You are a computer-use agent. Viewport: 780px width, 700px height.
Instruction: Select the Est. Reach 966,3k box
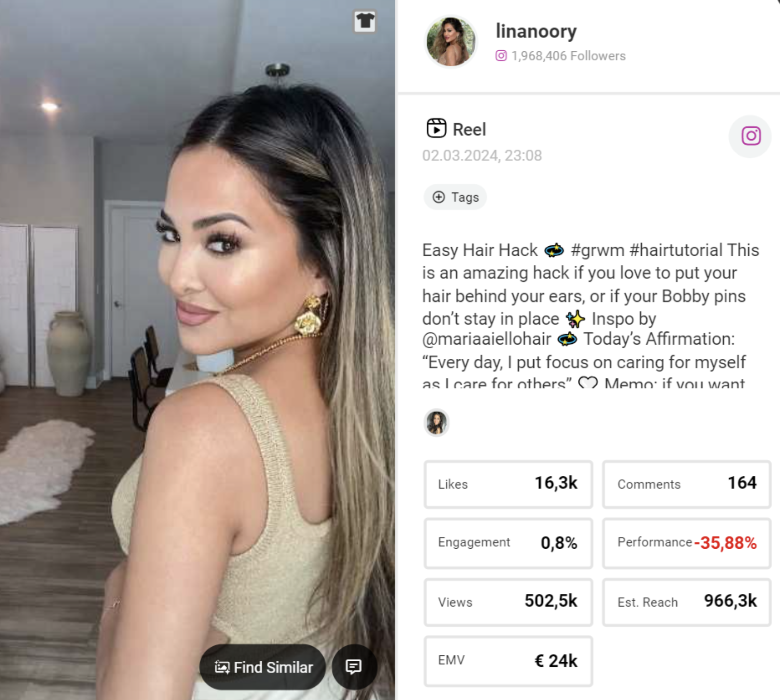[x=687, y=602]
